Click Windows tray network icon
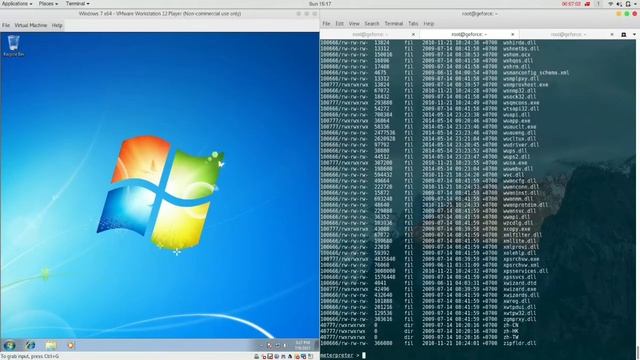640x360 pixels. pos(278,345)
